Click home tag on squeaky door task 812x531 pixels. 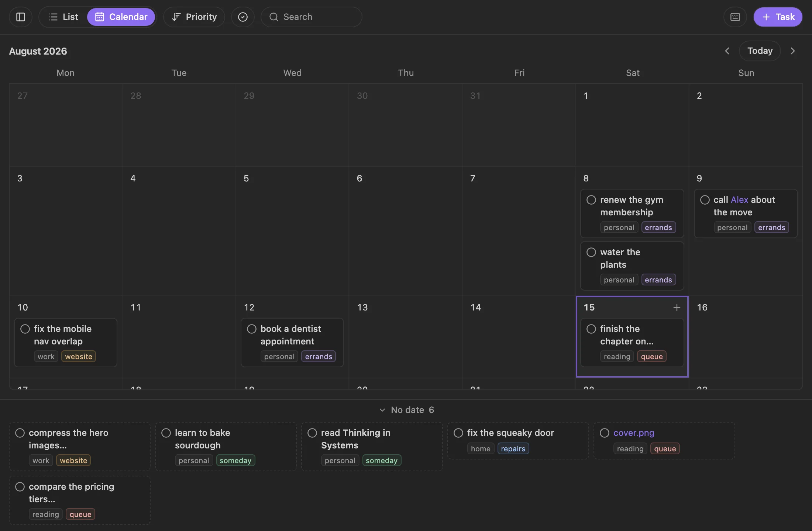pyautogui.click(x=481, y=449)
